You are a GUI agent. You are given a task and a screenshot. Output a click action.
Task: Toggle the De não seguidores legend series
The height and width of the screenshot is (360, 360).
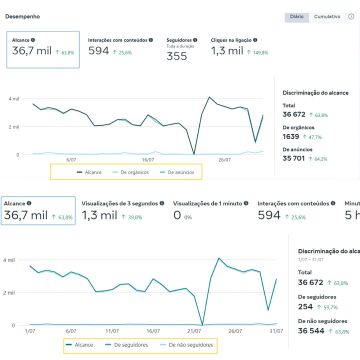pyautogui.click(x=186, y=345)
